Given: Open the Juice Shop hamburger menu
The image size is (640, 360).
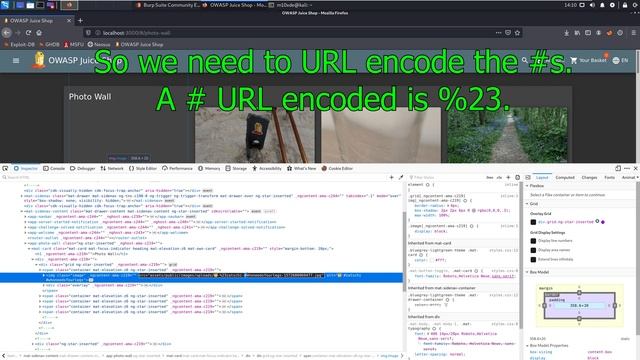Looking at the screenshot, I should (x=16, y=60).
